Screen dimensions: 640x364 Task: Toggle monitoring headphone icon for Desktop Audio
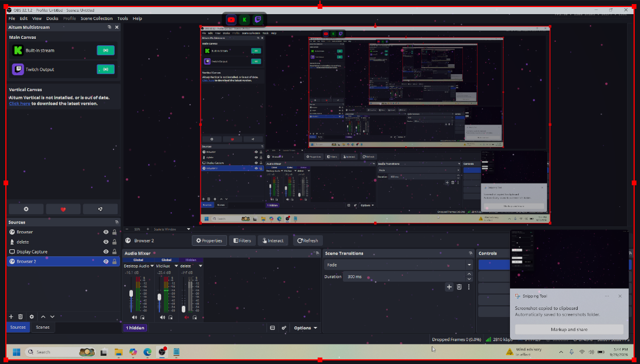pyautogui.click(x=142, y=317)
